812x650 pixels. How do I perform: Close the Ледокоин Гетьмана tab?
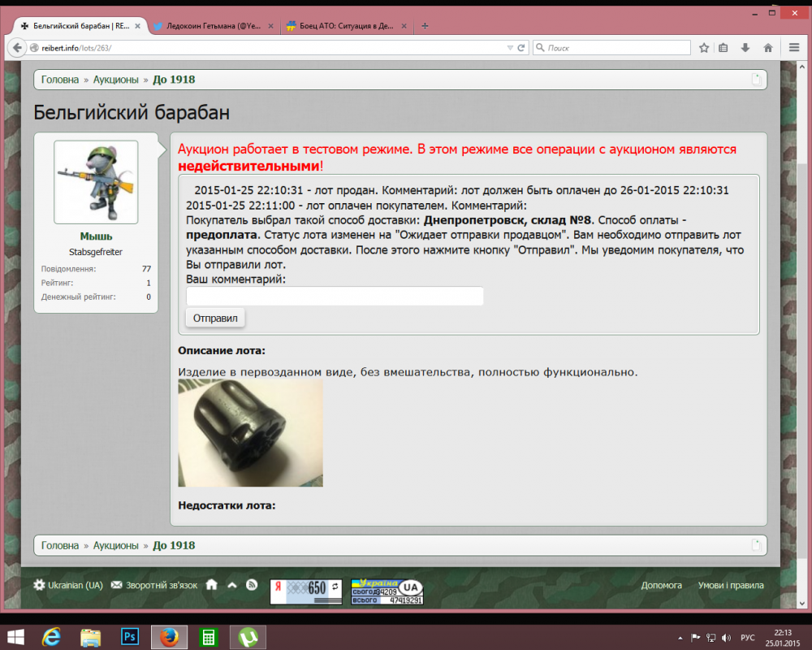(x=270, y=26)
